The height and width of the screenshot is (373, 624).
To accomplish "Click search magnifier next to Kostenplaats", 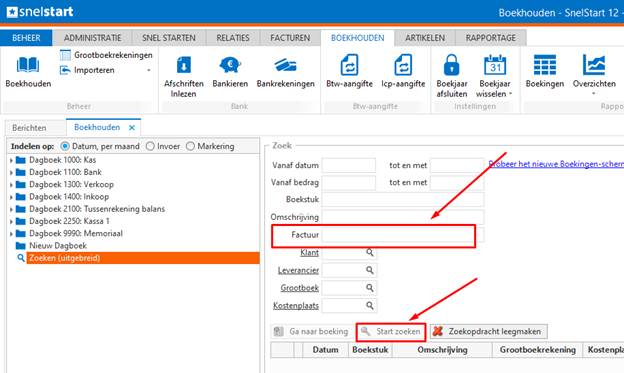I will pos(370,306).
